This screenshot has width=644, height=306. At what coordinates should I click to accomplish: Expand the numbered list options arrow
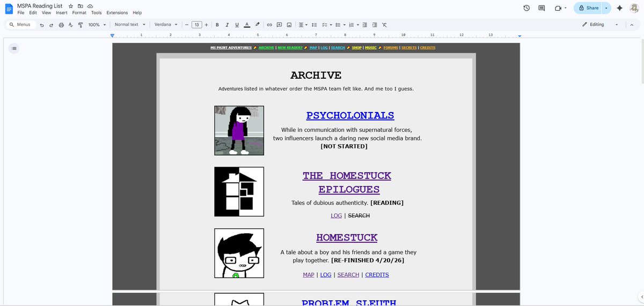(x=357, y=25)
